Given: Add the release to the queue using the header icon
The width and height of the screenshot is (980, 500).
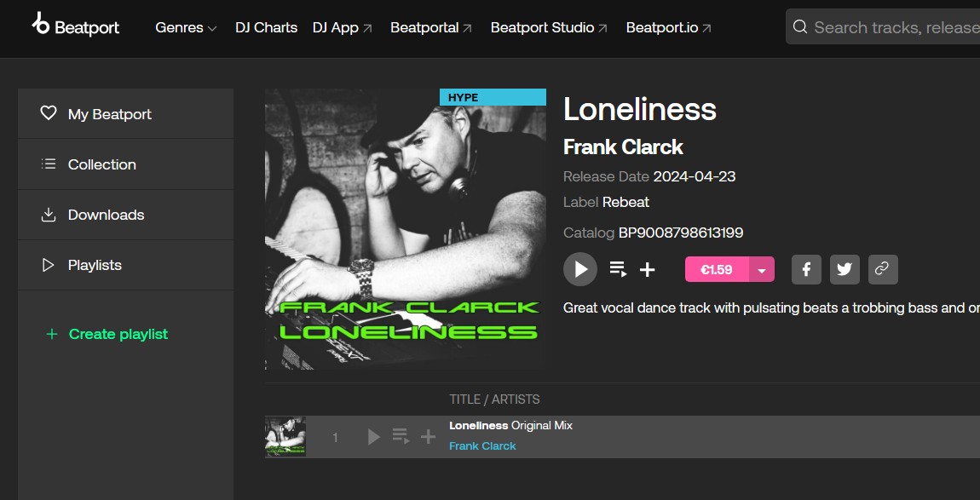Looking at the screenshot, I should [618, 269].
